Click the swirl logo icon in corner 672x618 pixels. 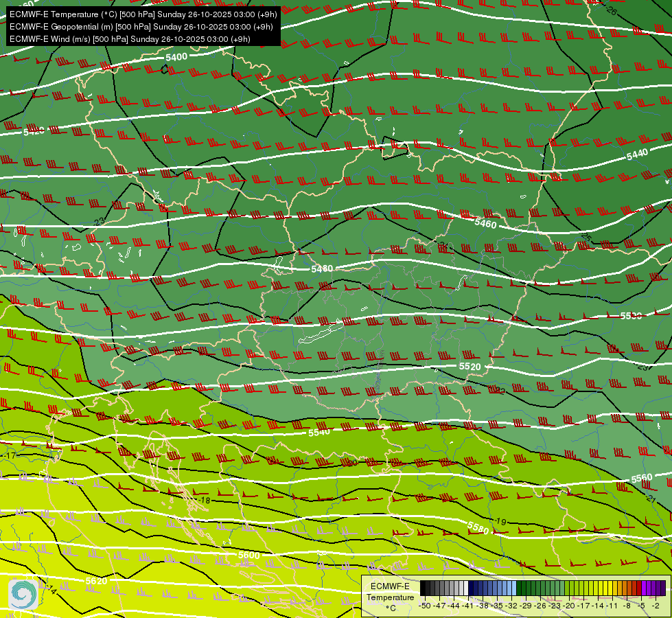coord(23,594)
